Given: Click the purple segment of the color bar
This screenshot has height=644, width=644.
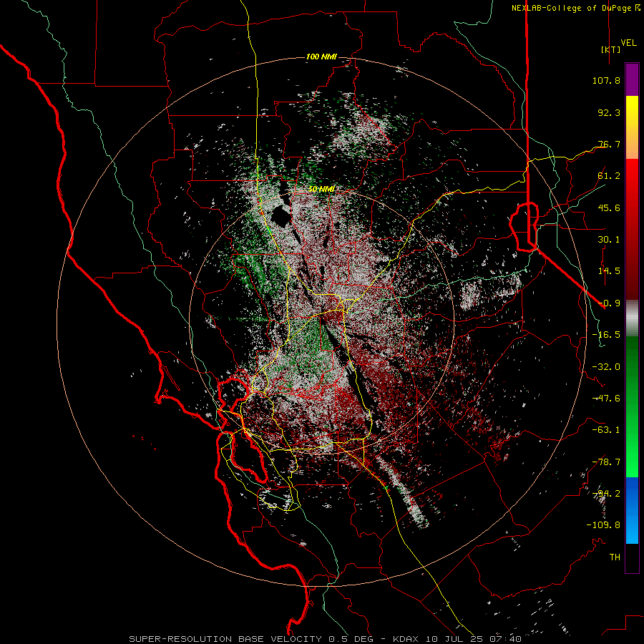Looking at the screenshot, I should (x=632, y=79).
